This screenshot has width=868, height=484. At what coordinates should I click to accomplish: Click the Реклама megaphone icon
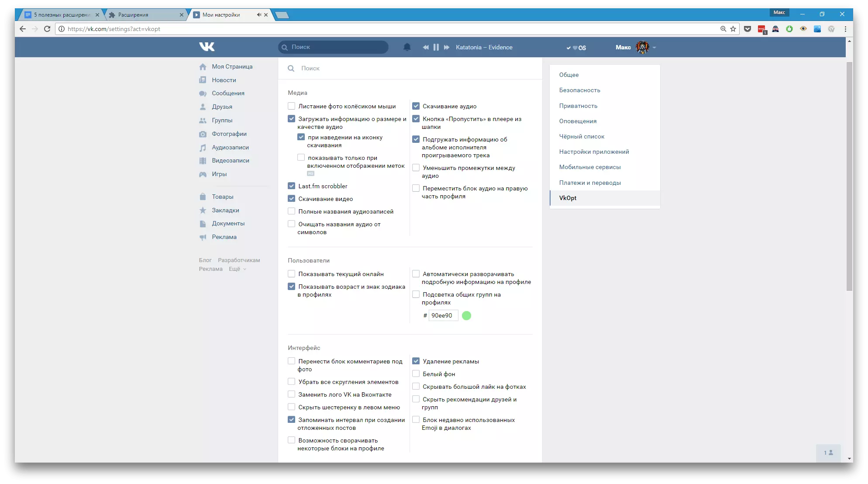click(203, 237)
